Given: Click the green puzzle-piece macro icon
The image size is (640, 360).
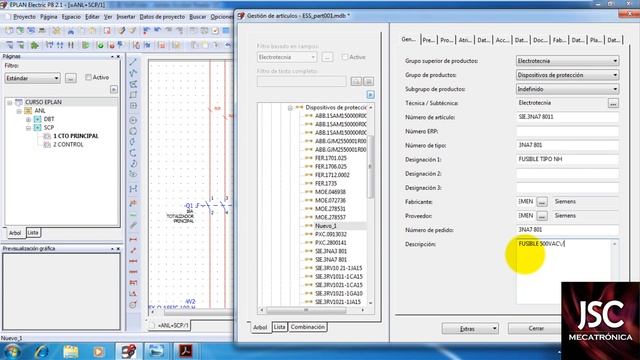Looking at the screenshot, I should 34,45.
